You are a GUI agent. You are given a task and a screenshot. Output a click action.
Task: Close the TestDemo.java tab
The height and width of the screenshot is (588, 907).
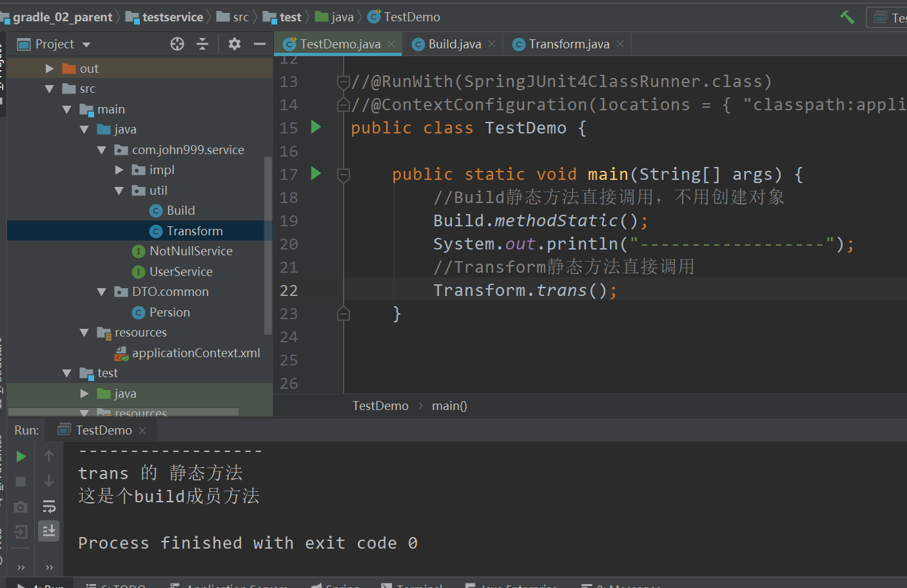(x=391, y=44)
